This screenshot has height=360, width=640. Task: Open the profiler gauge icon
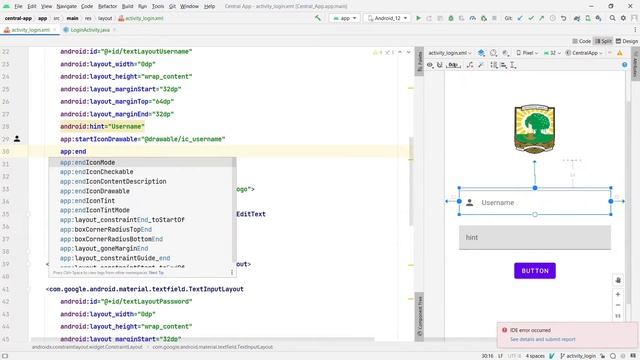pos(472,18)
